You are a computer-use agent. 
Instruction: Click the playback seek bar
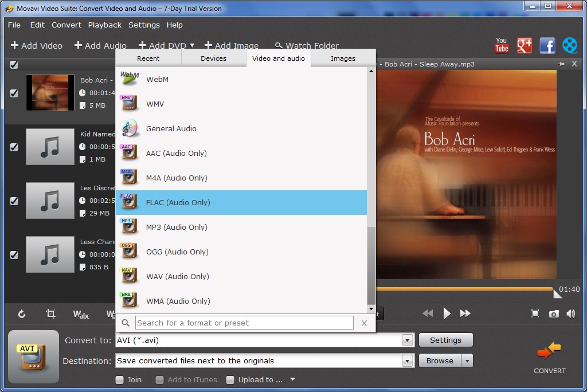[464, 289]
